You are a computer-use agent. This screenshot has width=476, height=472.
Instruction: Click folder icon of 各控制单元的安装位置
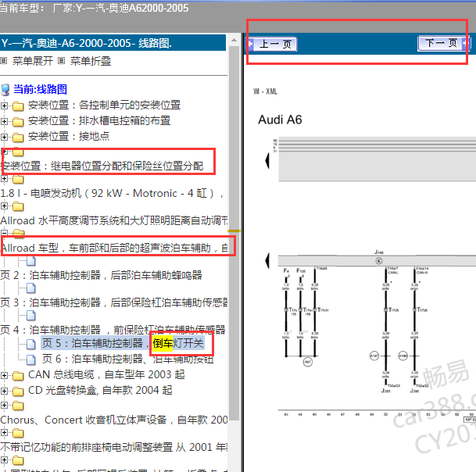click(x=18, y=106)
